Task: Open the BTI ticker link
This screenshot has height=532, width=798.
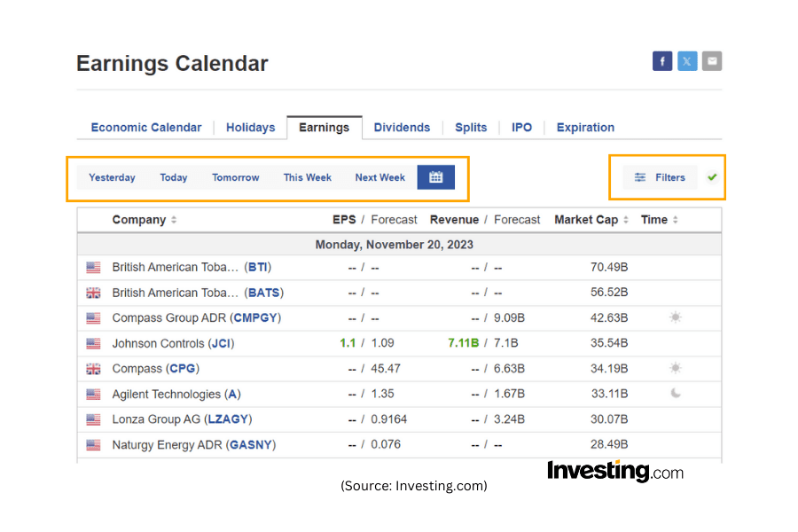Action: 257,267
